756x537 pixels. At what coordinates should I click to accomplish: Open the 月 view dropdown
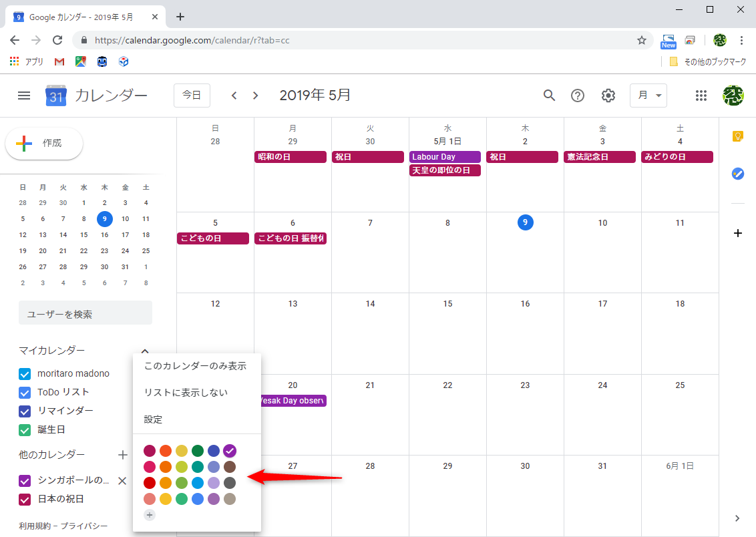[x=648, y=96]
